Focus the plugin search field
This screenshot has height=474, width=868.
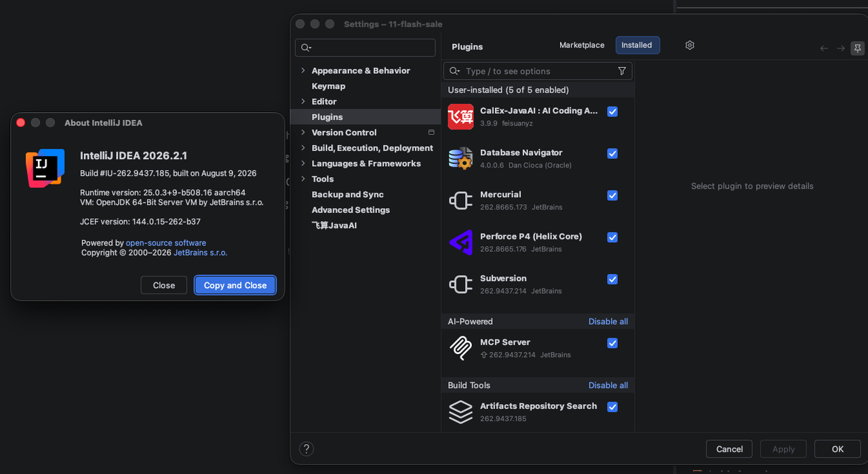pyautogui.click(x=538, y=71)
